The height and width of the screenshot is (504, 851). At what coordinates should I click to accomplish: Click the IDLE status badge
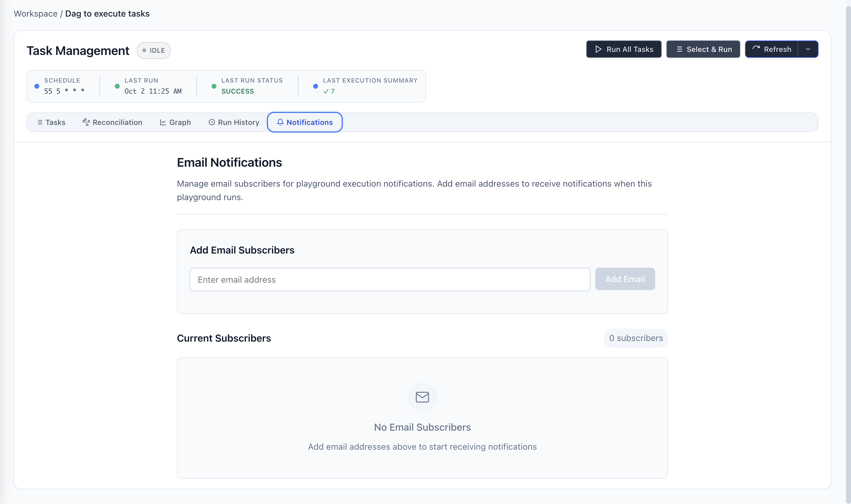(x=153, y=51)
